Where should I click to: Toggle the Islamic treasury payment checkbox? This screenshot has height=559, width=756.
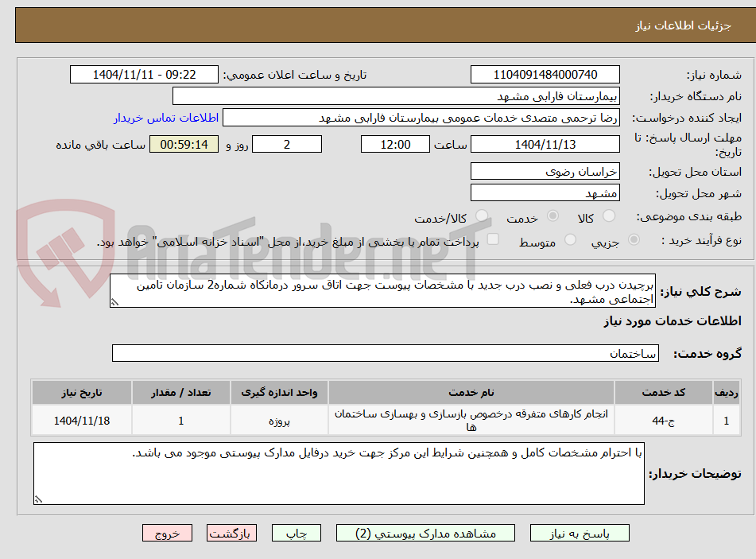coord(493,239)
